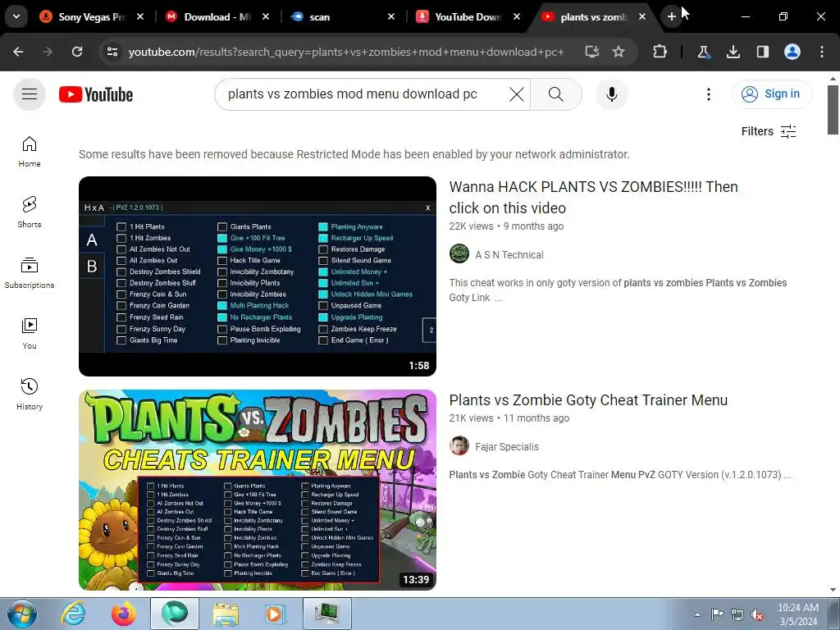Click muted volume tray icon
Screen dimensions: 840x630
757,614
